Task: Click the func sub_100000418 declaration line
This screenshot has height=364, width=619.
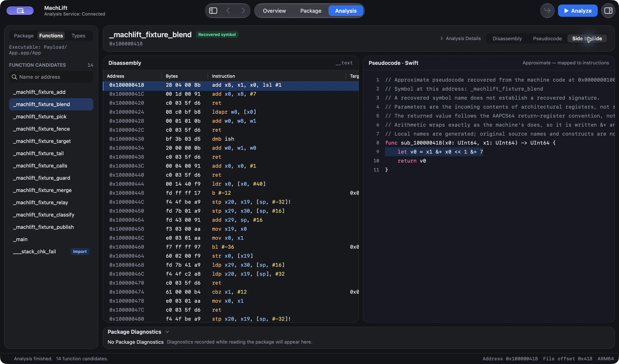Action: [x=470, y=143]
